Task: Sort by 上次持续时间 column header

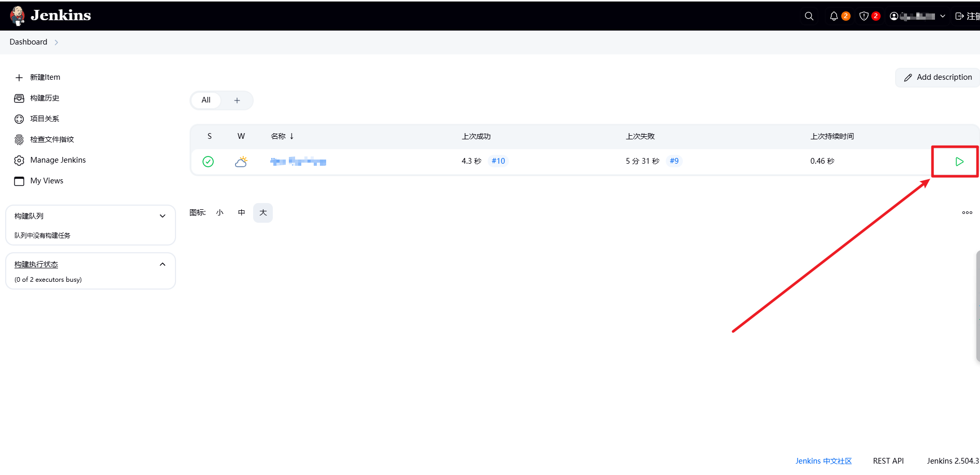Action: pos(832,136)
